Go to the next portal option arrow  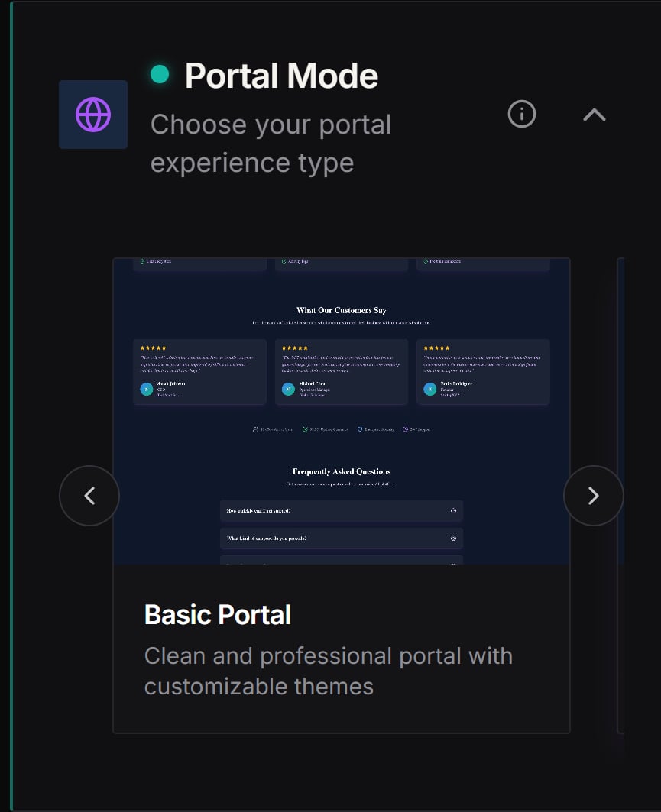click(x=594, y=496)
